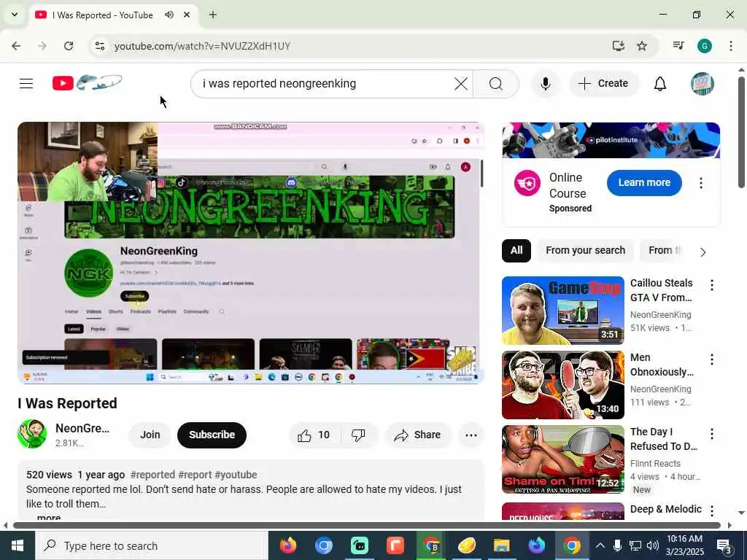Dislike the video
This screenshot has width=747, height=560.
point(358,435)
